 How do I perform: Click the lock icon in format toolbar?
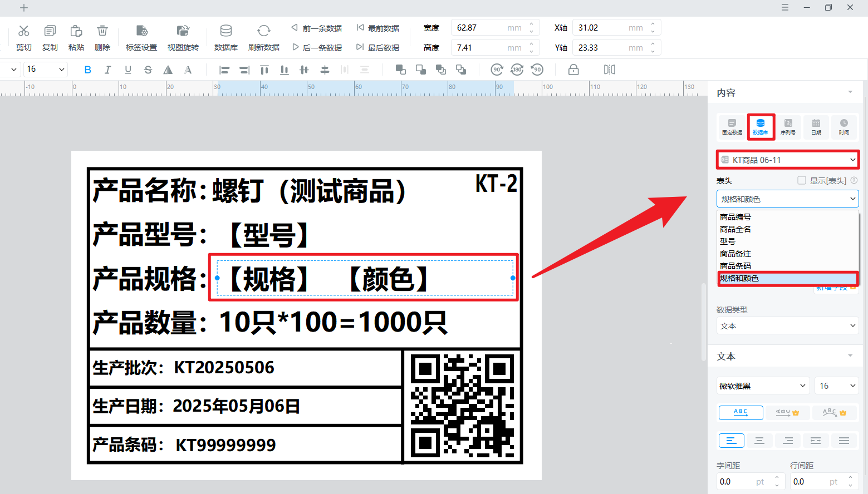[x=573, y=70]
